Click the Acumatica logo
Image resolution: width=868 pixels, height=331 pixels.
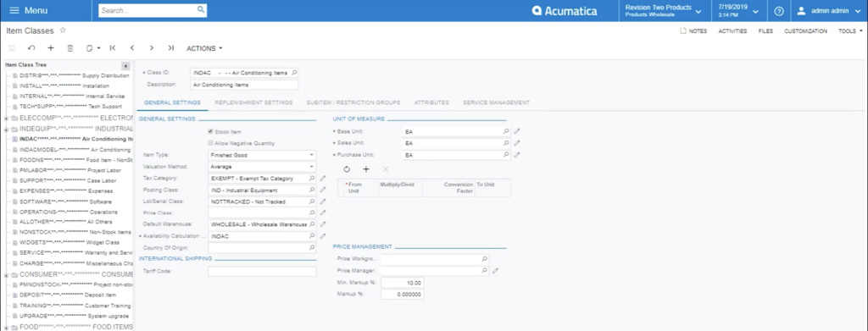[x=565, y=10]
